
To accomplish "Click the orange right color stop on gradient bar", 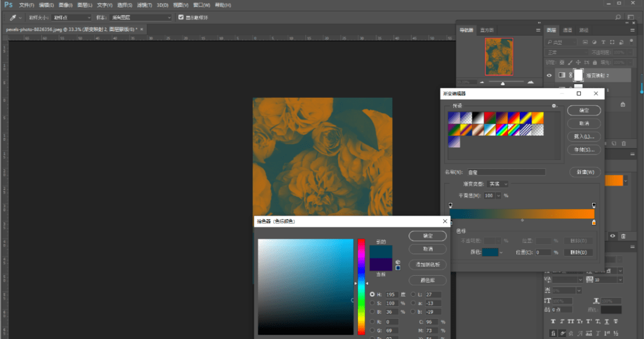I will click(x=593, y=223).
